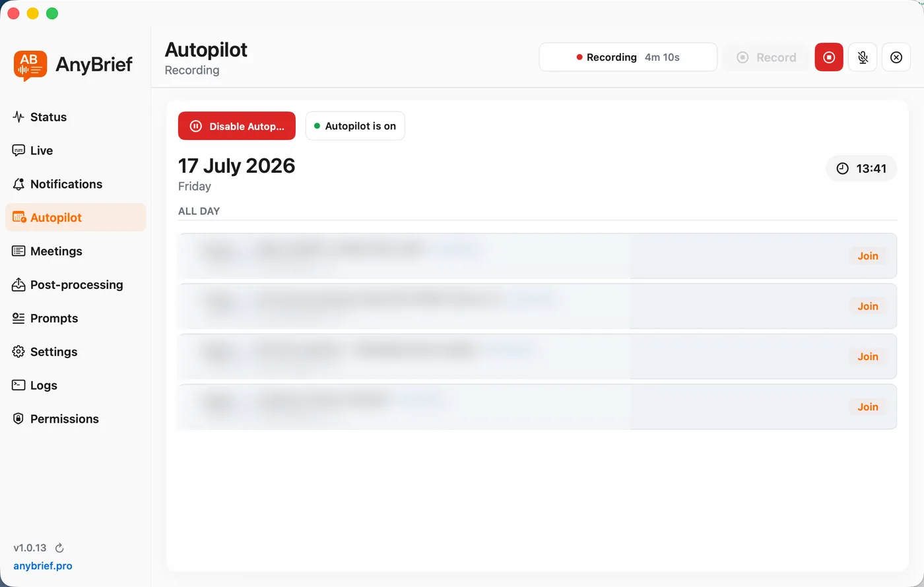Click the Autopilot is on indicator
924x587 pixels.
click(x=355, y=126)
